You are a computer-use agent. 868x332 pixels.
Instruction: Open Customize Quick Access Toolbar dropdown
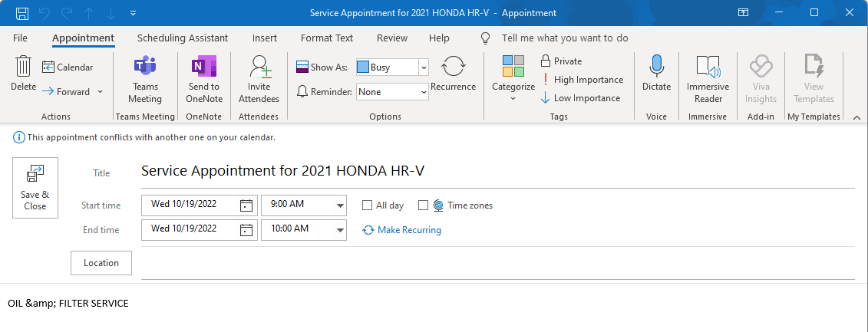click(x=133, y=13)
